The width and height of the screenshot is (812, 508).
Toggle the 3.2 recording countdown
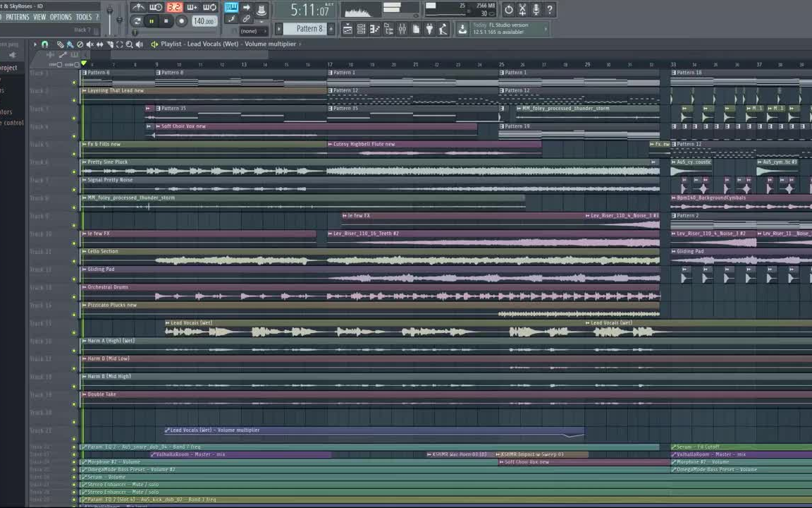[174, 7]
